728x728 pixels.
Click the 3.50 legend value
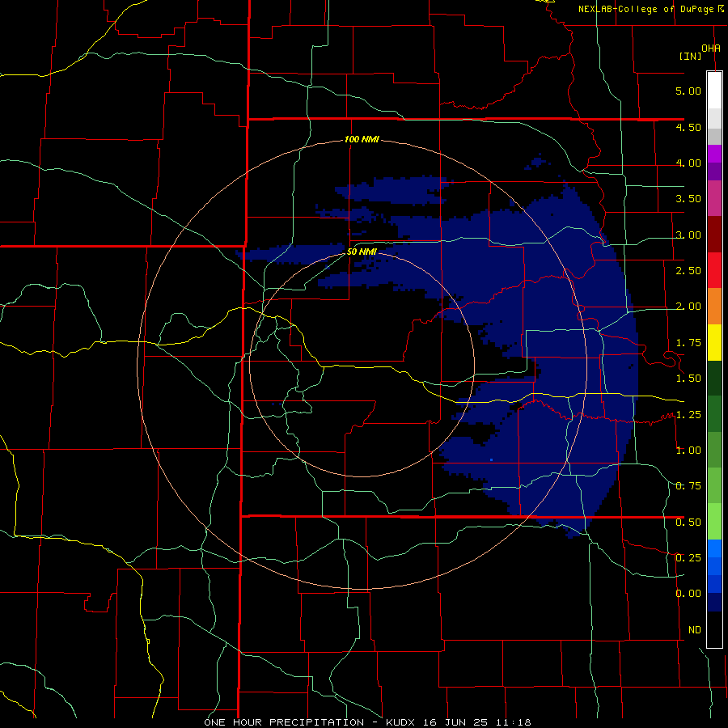688,199
